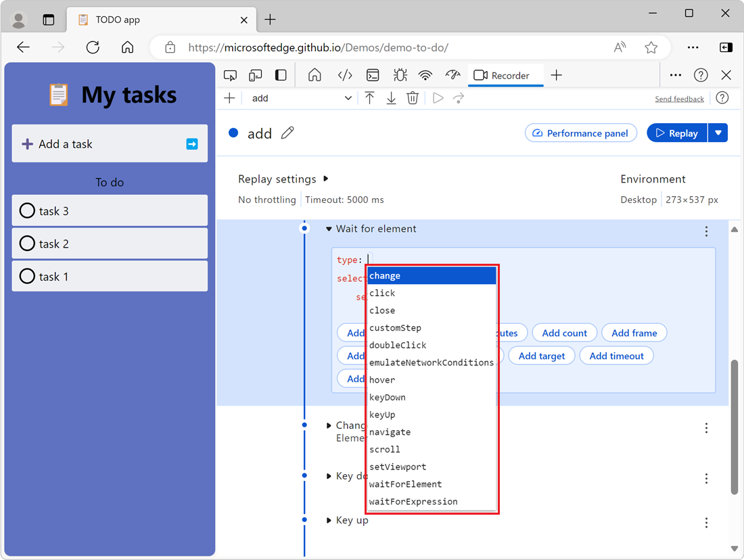The image size is (744, 560).
Task: Open the Performance panel icon
Action: (x=452, y=74)
